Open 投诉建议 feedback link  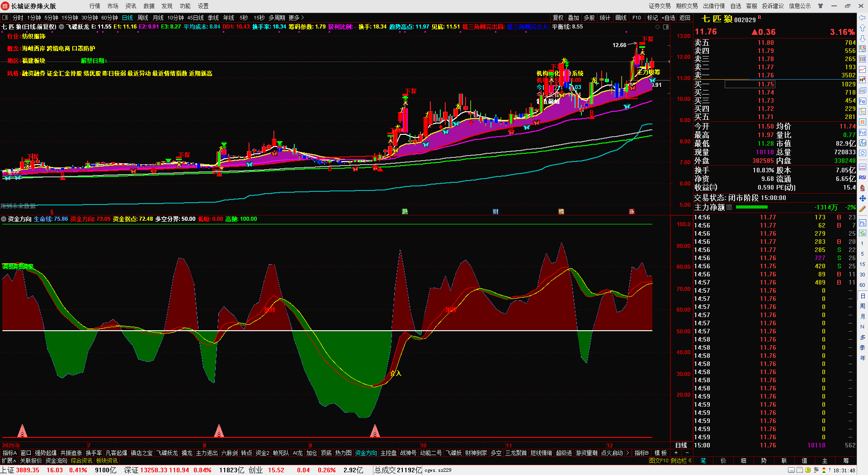click(x=773, y=6)
